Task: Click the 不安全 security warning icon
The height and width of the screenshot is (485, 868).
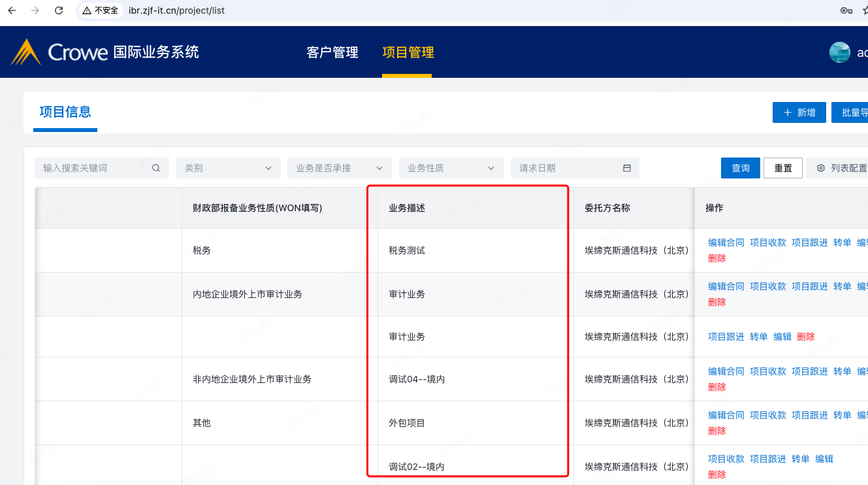Action: (87, 10)
